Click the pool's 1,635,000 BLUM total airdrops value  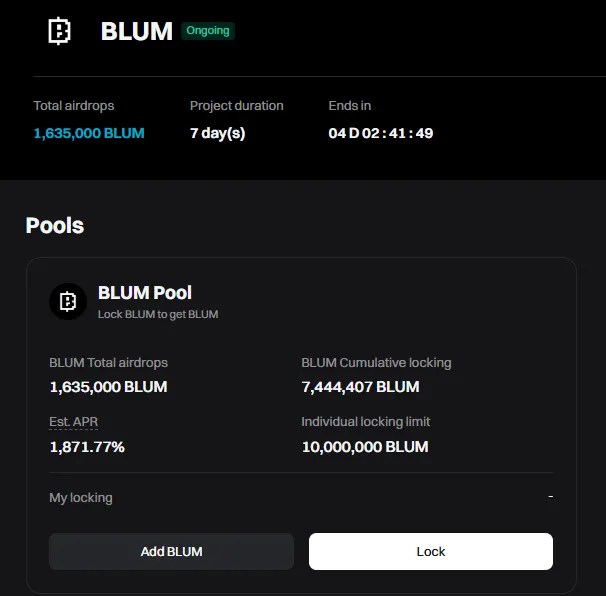coord(108,387)
